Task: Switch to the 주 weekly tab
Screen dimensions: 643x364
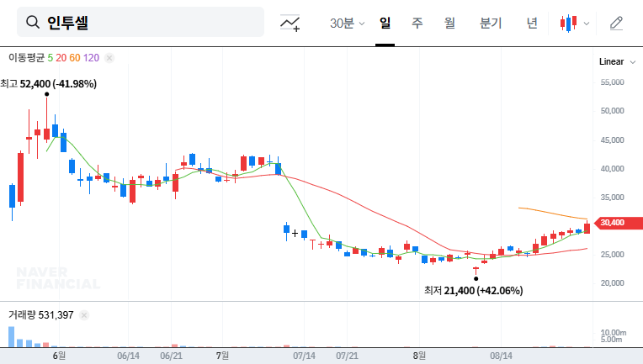Action: coord(417,23)
